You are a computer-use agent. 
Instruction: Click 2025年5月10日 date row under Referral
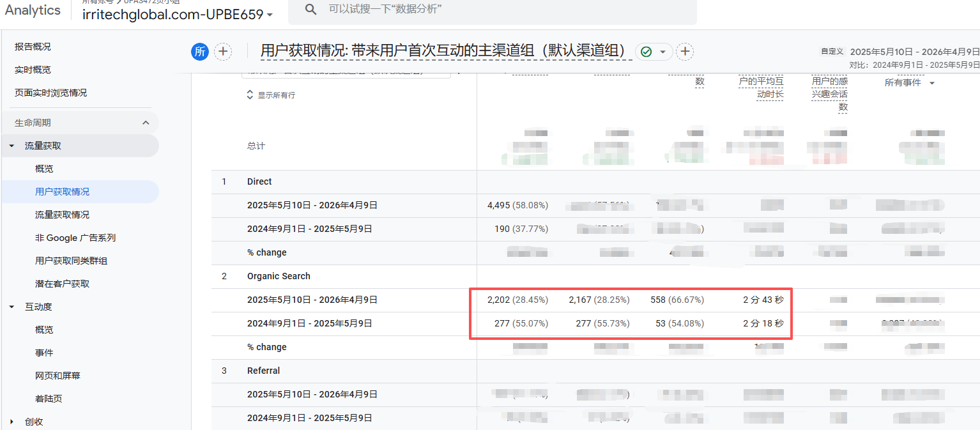click(312, 394)
